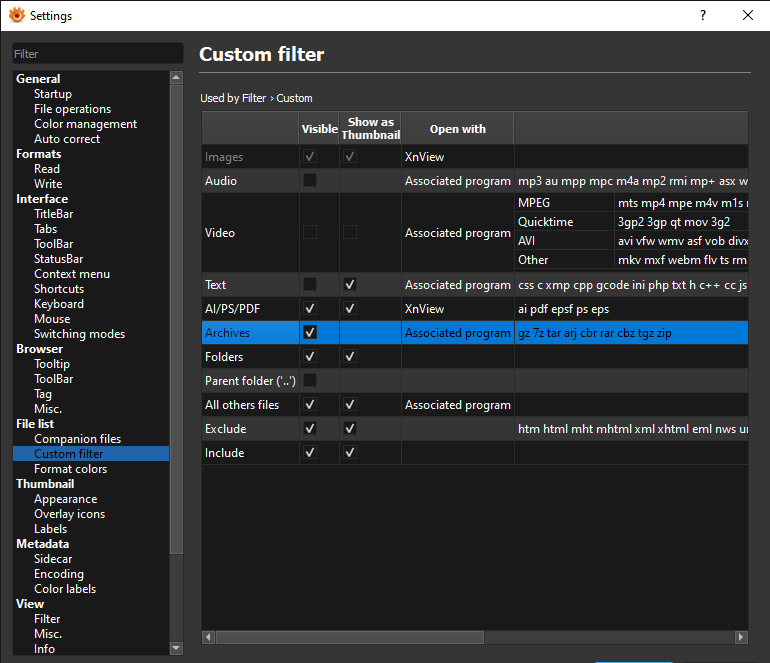Click the table's horizontal scroll right arrow

[x=741, y=637]
